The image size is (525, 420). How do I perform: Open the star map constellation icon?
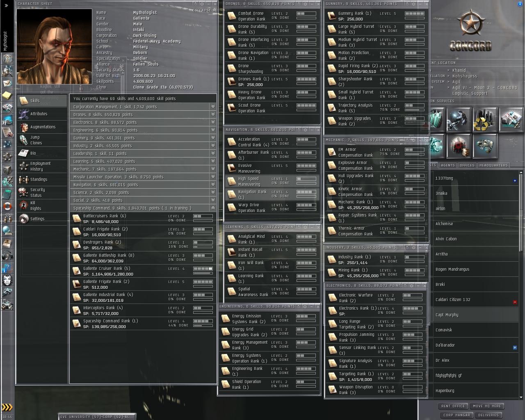[x=7, y=144]
